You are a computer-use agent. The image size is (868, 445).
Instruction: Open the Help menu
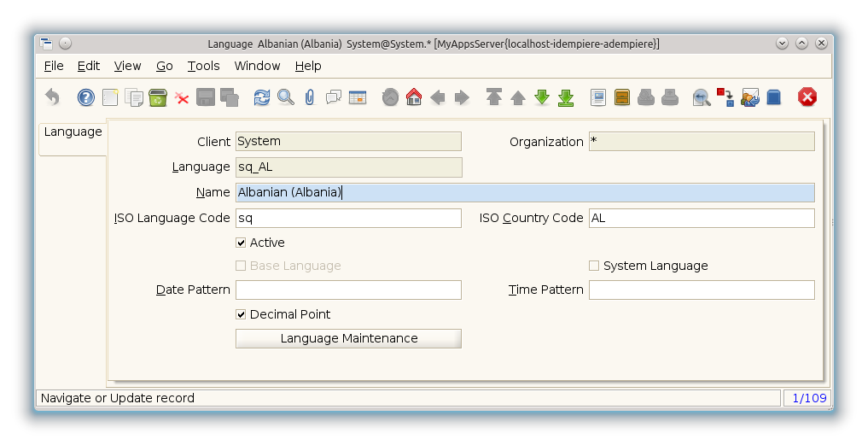click(308, 66)
